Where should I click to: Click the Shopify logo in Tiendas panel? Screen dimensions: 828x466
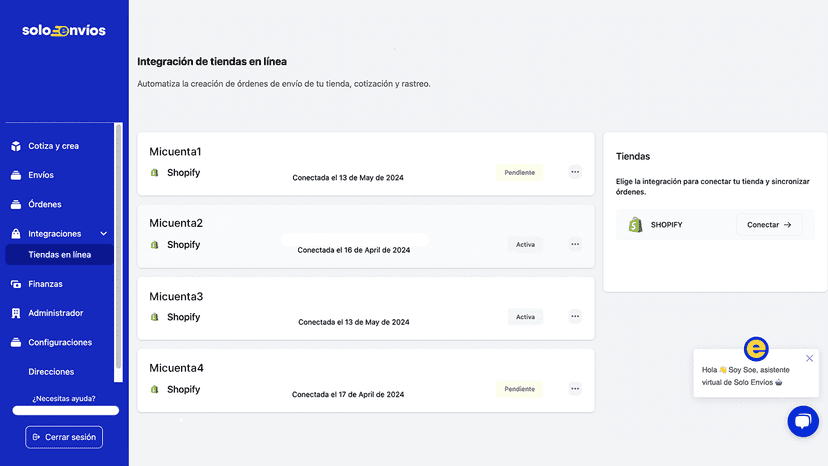coord(635,225)
